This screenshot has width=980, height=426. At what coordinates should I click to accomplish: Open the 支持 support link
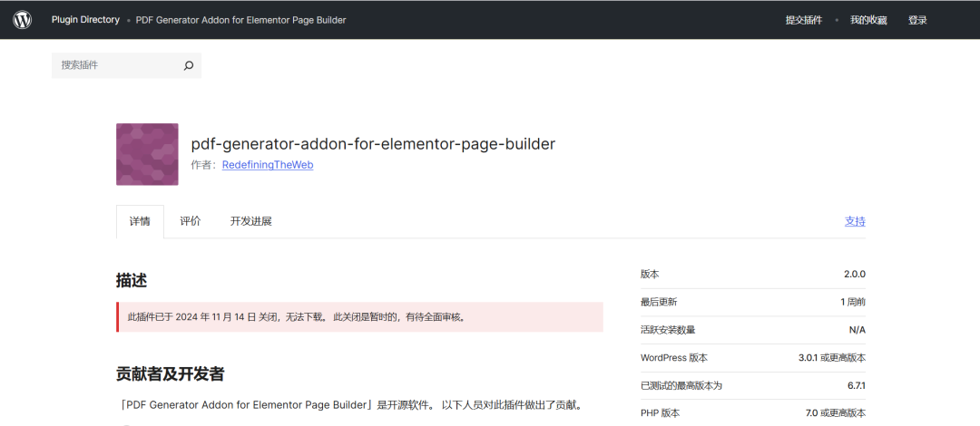855,221
